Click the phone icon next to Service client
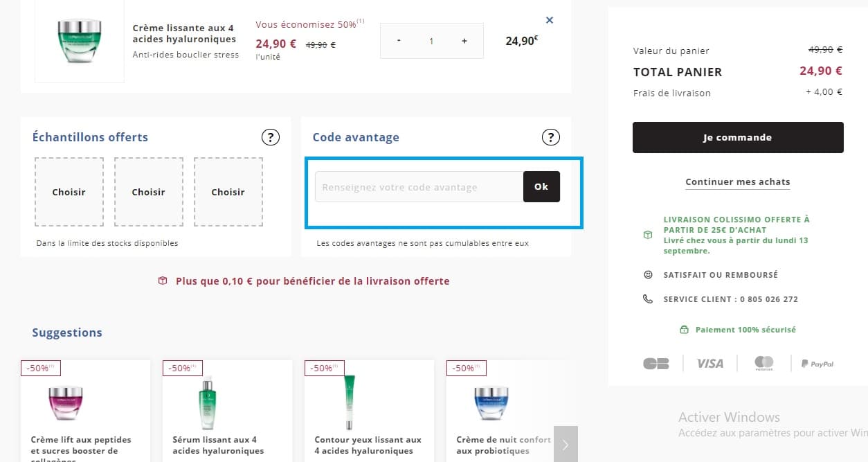 pyautogui.click(x=647, y=299)
